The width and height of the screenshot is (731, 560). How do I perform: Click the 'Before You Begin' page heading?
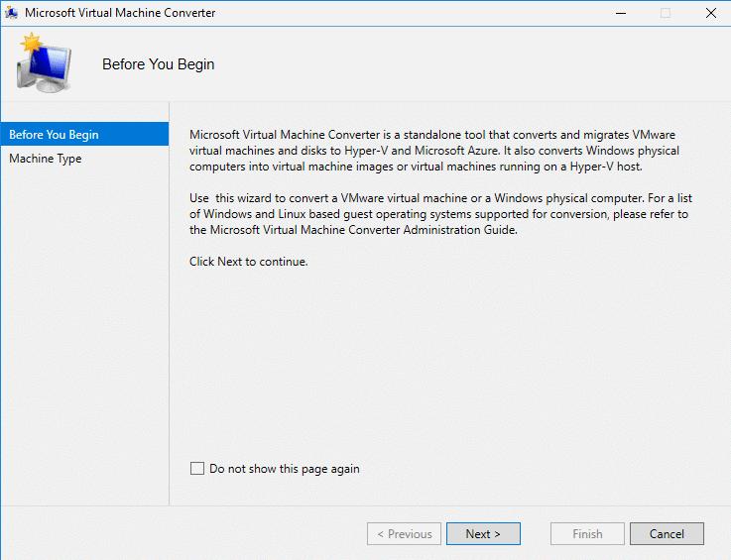tap(159, 64)
